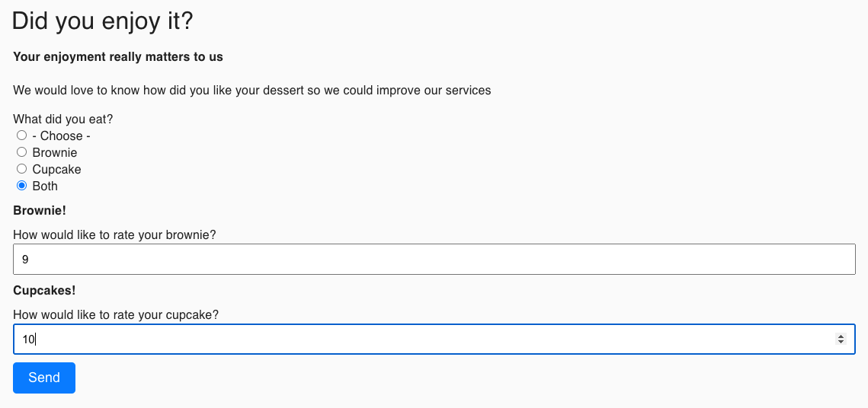Select the Brownie radio button

22,152
